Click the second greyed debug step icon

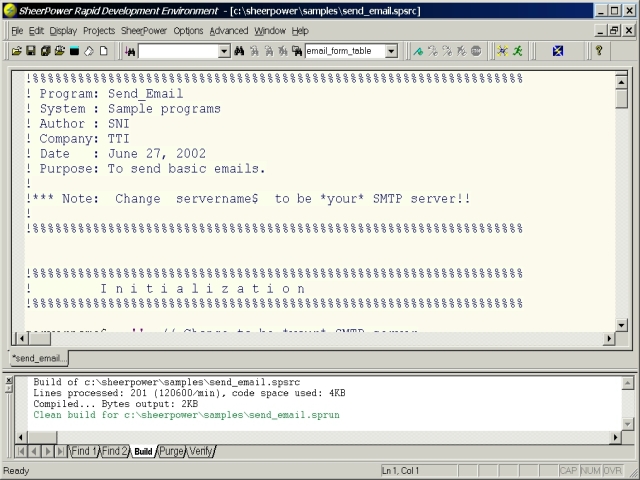(x=447, y=51)
